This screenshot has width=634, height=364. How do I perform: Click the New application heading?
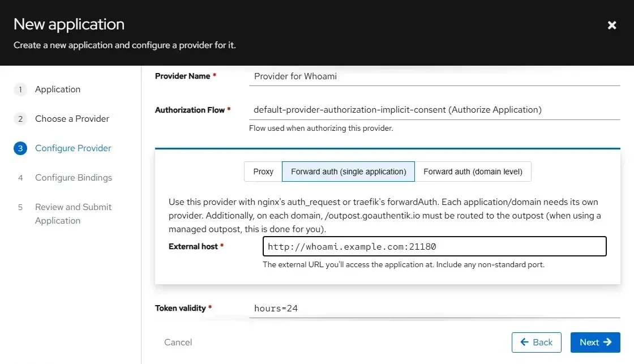click(69, 24)
